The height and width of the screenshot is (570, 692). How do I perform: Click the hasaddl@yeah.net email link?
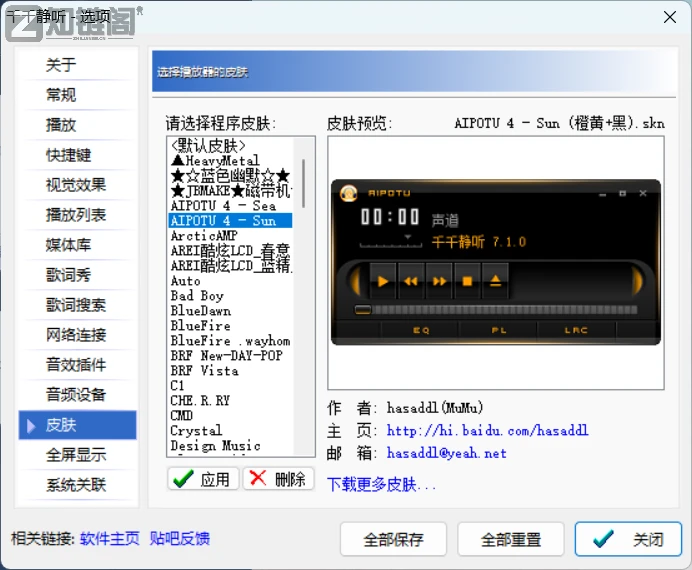(447, 453)
